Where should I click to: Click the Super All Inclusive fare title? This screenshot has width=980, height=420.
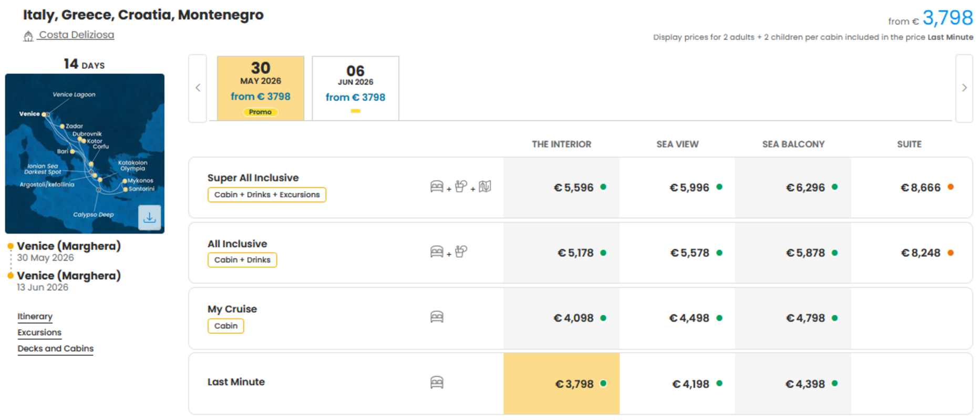point(253,178)
